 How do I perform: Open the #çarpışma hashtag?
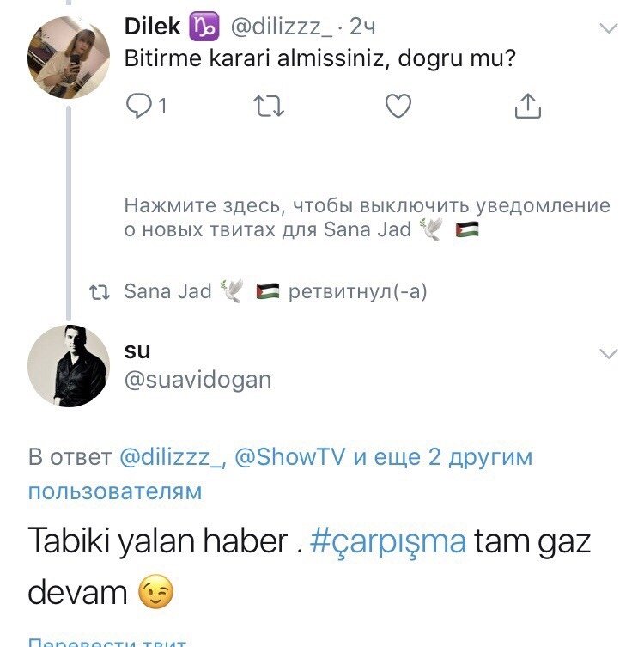[x=386, y=542]
